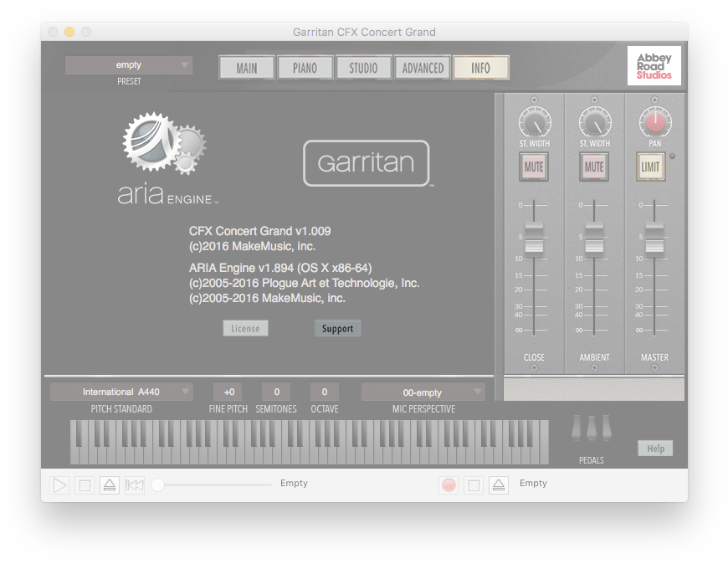This screenshot has height=564, width=728.
Task: Click the Garritan CFX Concert Grand title
Action: point(364,32)
